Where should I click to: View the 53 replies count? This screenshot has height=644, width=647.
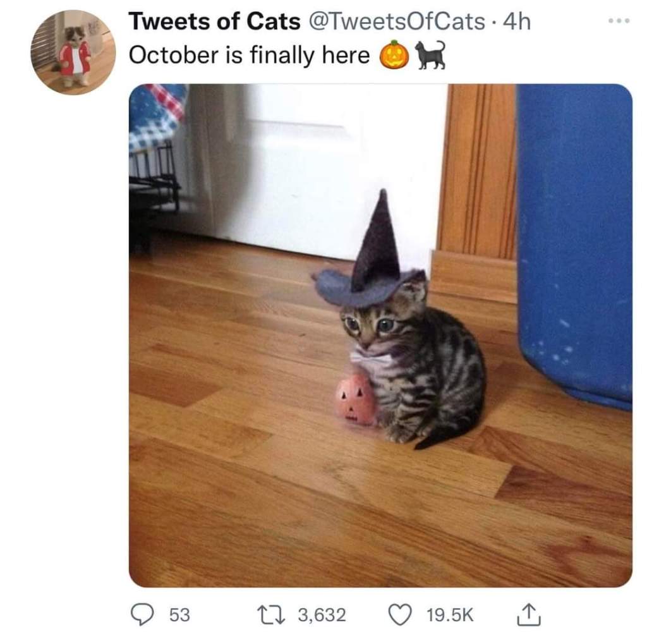click(x=179, y=614)
